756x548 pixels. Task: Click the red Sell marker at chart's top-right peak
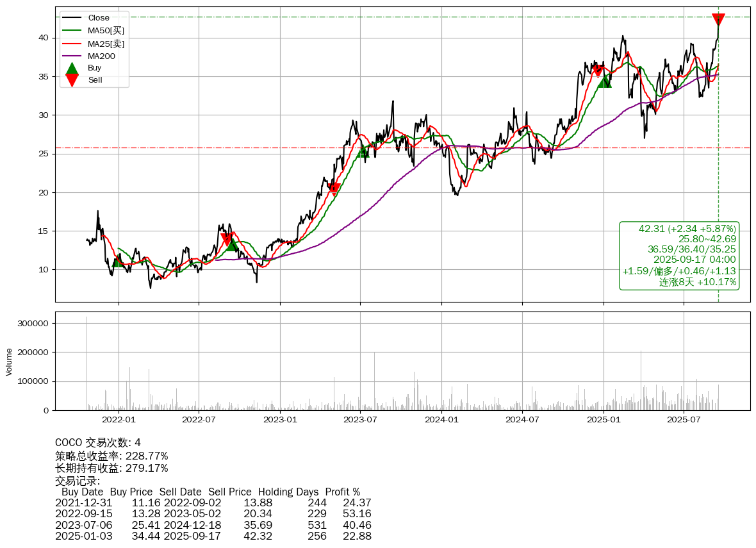[x=718, y=20]
